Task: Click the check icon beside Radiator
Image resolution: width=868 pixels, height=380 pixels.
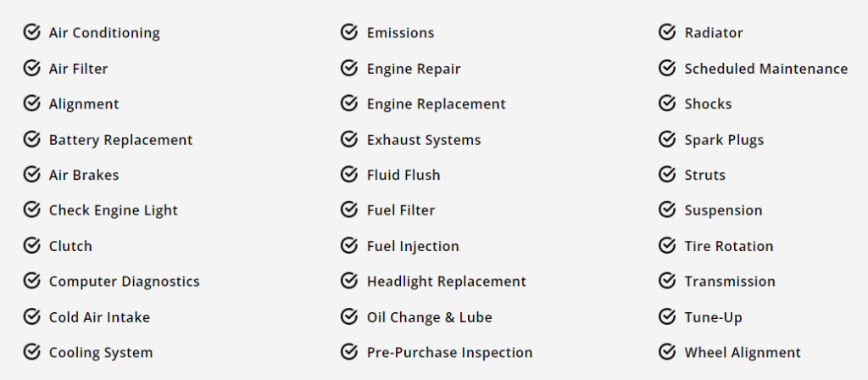Action: click(666, 32)
